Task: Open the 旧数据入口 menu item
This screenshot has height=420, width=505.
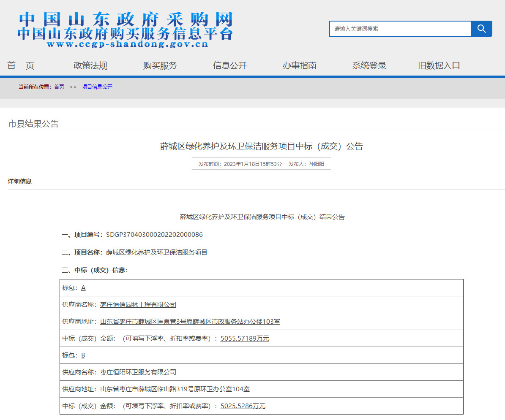Action: [439, 65]
